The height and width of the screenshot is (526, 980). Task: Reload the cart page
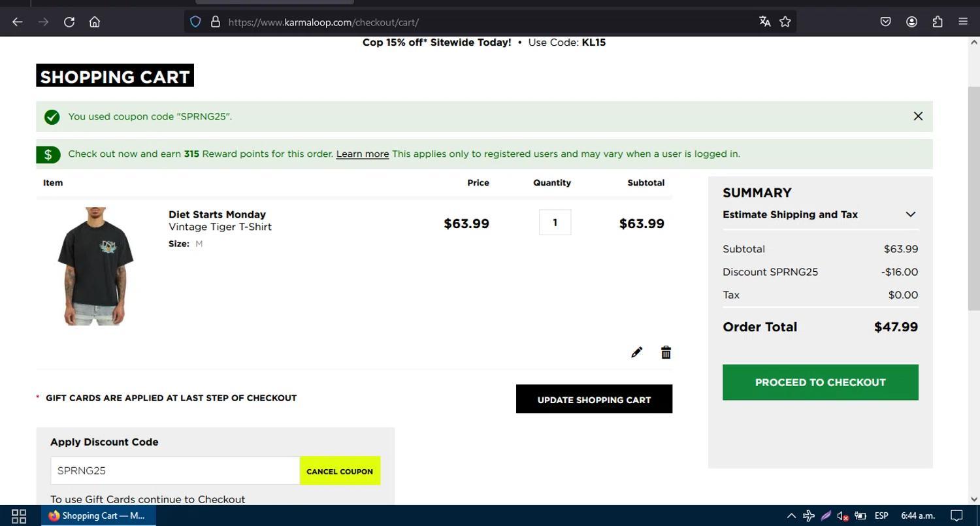69,22
